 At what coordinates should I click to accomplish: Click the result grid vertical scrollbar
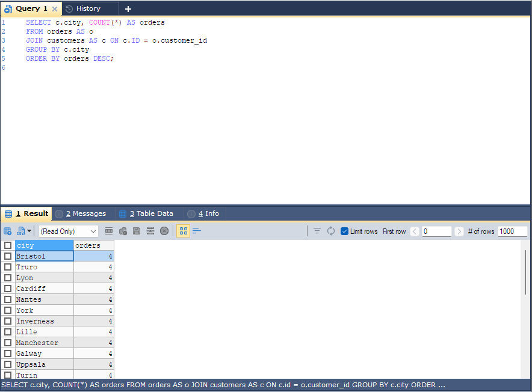[525, 272]
